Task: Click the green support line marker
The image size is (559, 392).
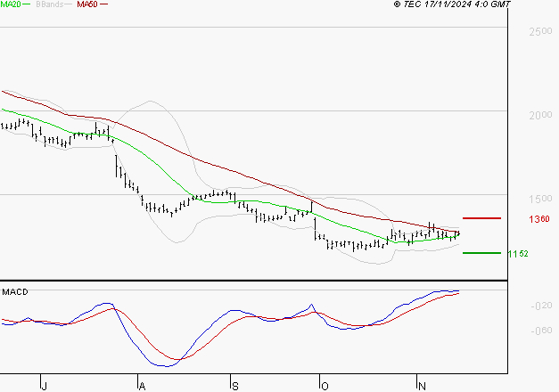Action: click(481, 253)
